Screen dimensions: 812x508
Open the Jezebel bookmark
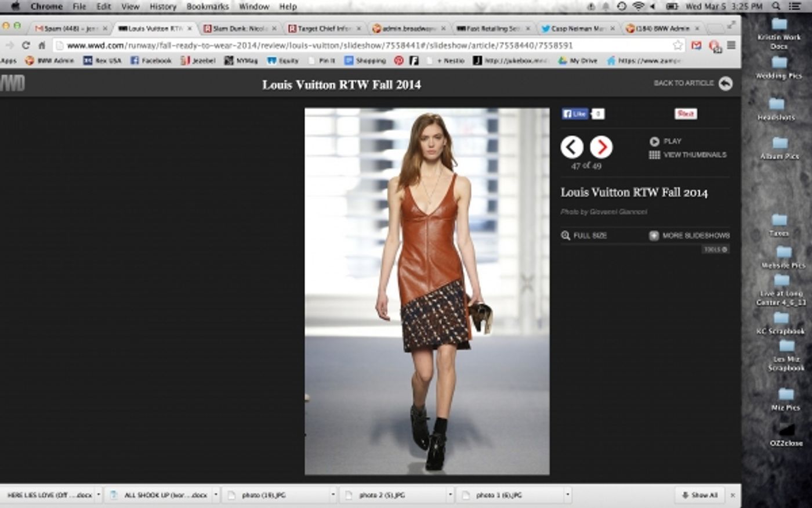198,60
